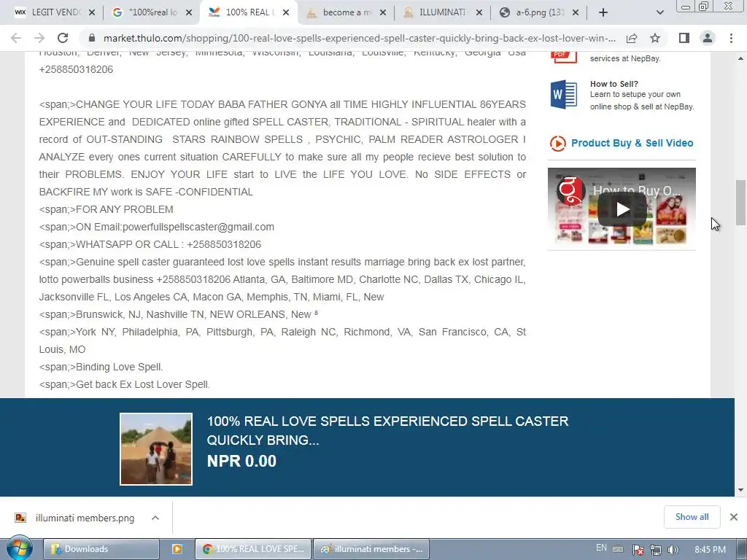Image resolution: width=747 pixels, height=560 pixels.
Task: Reload the current page
Action: click(63, 38)
